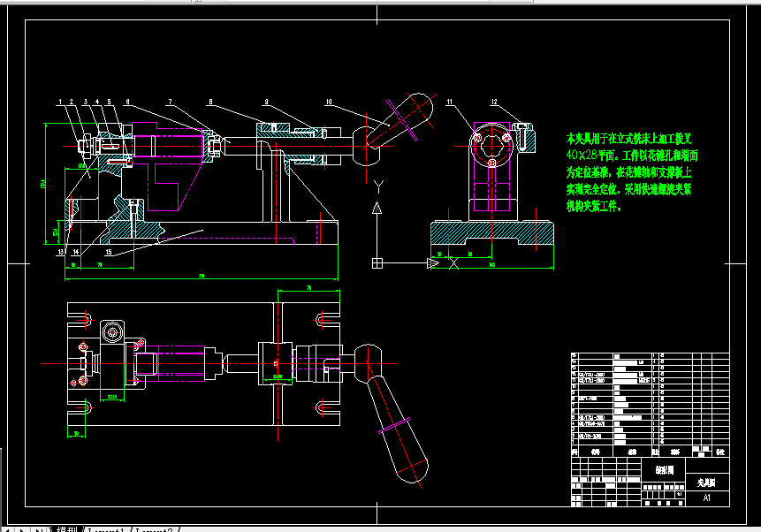Select part balloon number 9

click(x=266, y=102)
